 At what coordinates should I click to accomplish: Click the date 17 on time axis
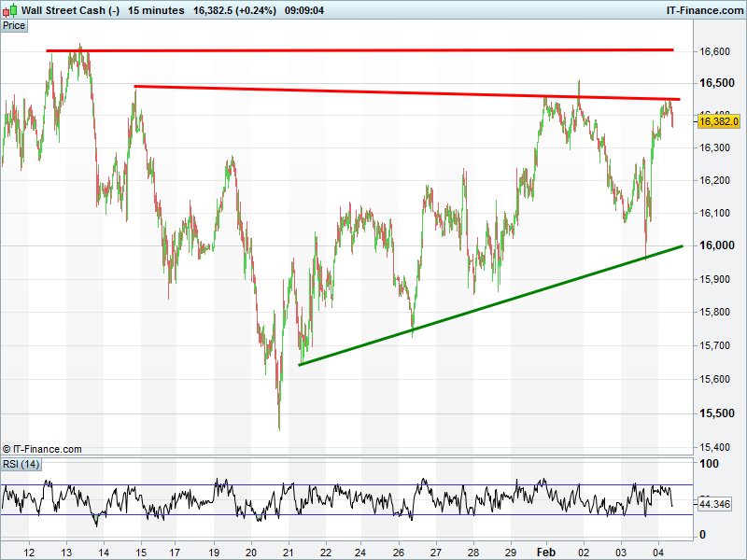click(x=176, y=553)
